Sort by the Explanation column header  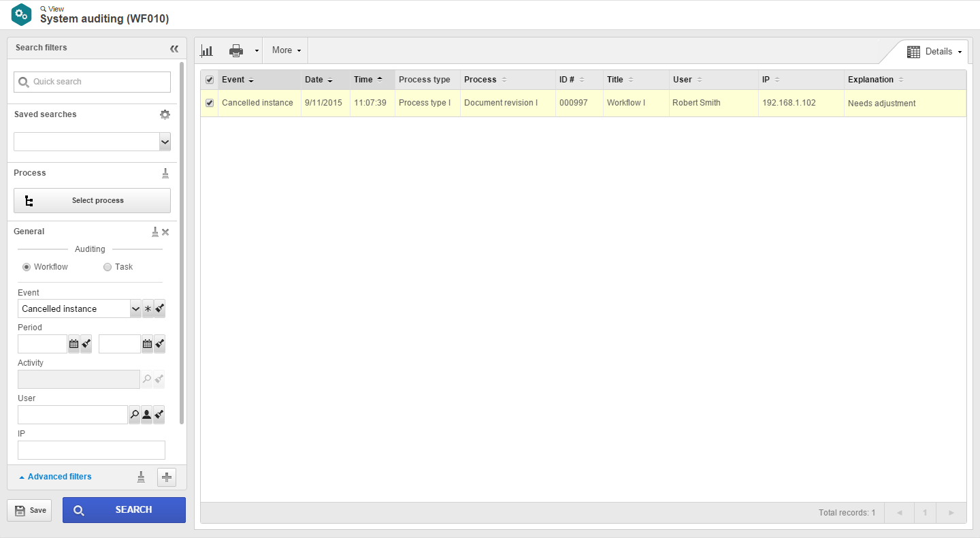click(905, 80)
